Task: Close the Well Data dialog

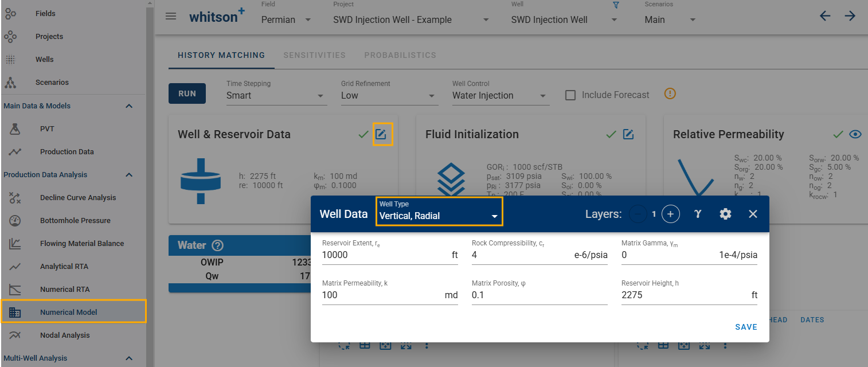Action: click(x=753, y=214)
